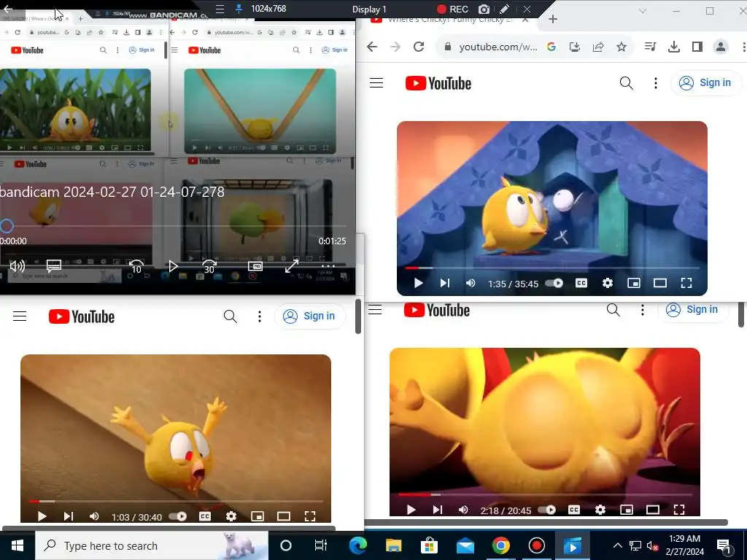
Task: Make the 1:03 / 30:40 video fullscreen
Action: 309,516
